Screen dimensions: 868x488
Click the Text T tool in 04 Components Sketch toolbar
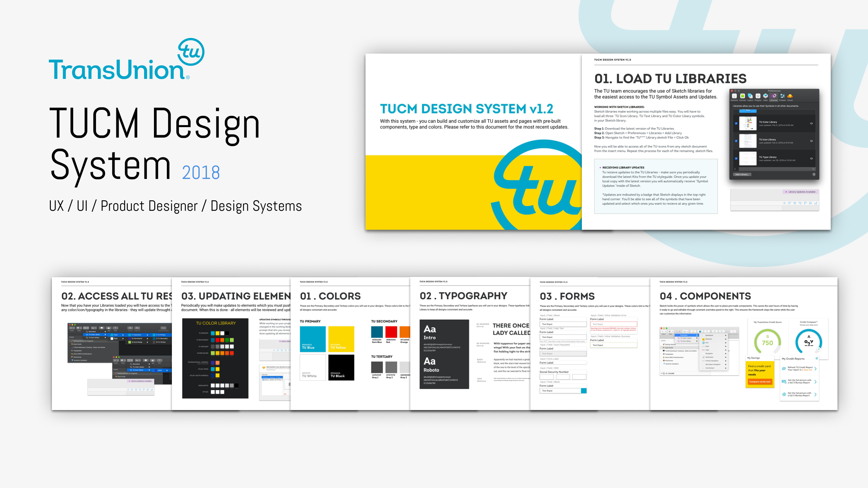tap(707, 331)
